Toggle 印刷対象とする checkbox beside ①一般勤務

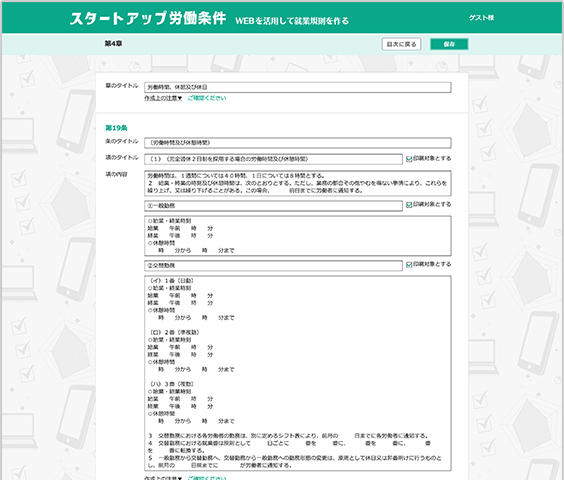pos(409,205)
